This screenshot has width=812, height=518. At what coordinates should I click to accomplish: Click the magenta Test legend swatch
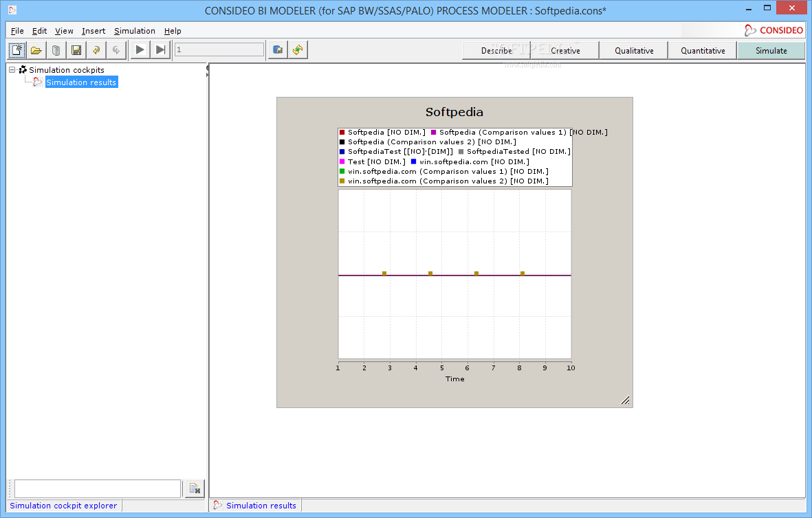[342, 161]
